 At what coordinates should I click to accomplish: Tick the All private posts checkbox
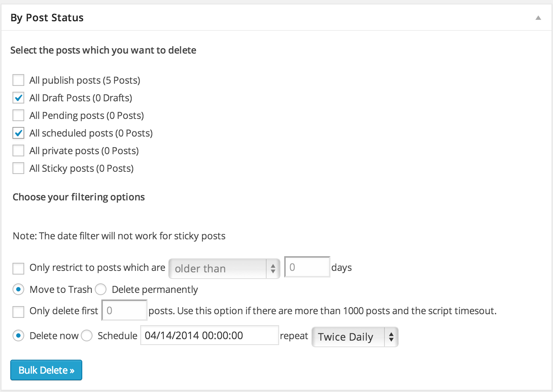[18, 150]
